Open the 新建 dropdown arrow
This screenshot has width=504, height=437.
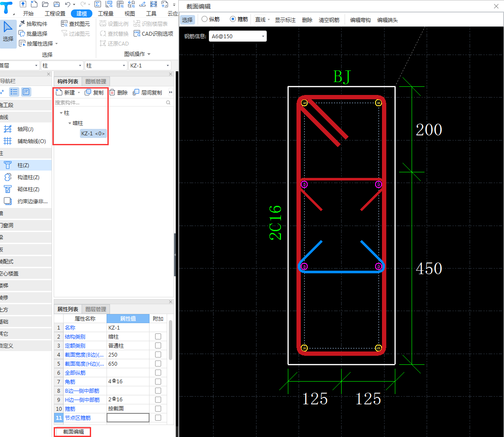pos(79,93)
